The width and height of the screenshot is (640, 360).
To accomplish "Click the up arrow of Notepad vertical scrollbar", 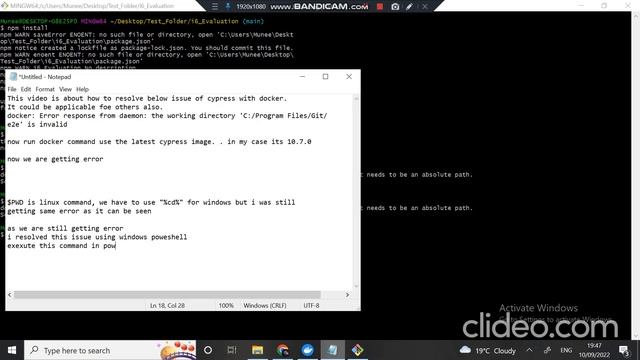I will [356, 98].
